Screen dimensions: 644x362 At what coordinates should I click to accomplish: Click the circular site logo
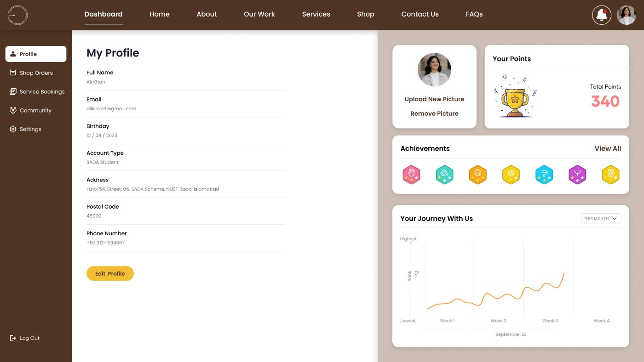(18, 15)
